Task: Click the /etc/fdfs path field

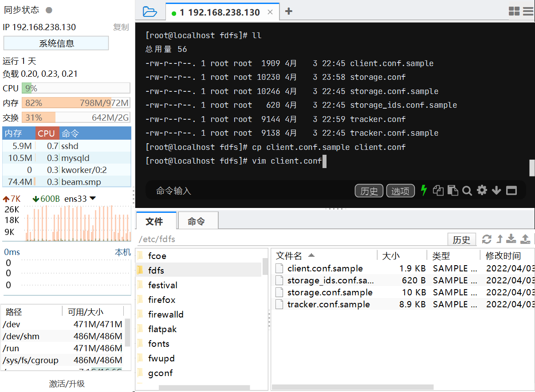Action: point(291,239)
